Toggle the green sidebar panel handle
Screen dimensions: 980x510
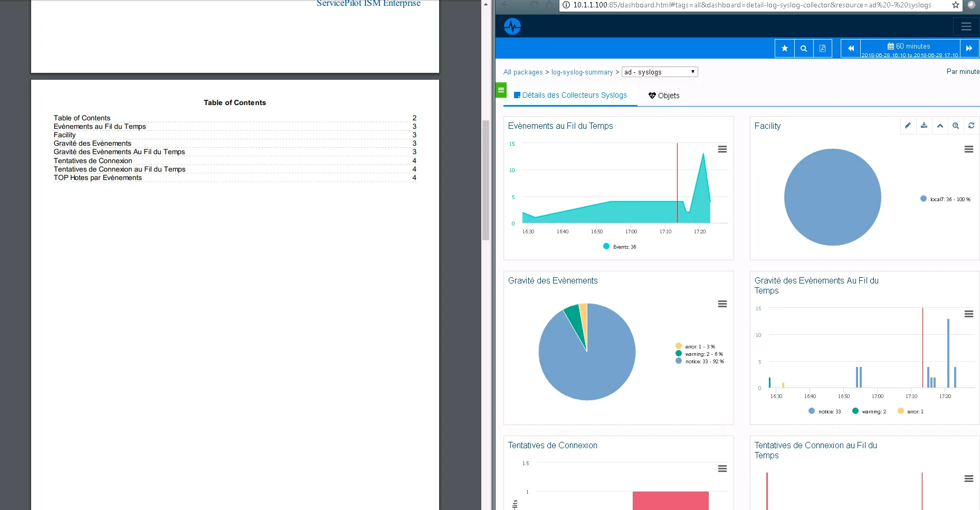500,90
